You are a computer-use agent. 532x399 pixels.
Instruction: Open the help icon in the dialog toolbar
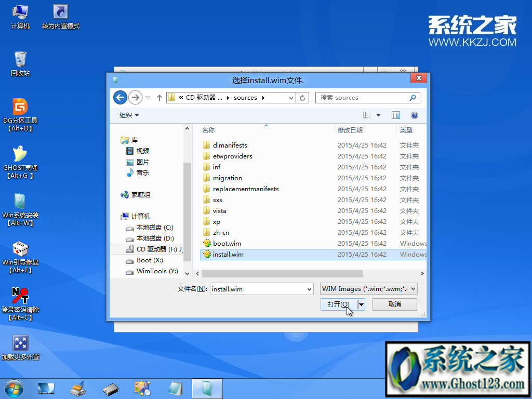414,115
